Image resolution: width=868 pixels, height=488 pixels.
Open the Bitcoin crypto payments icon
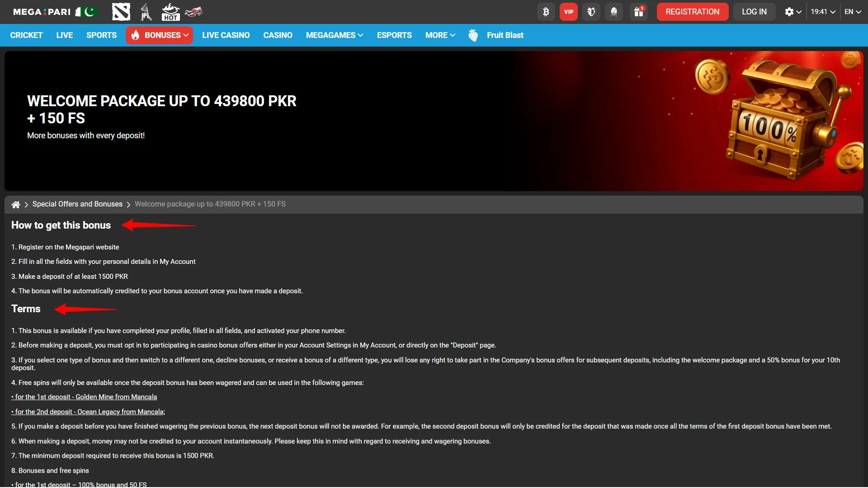pyautogui.click(x=546, y=12)
